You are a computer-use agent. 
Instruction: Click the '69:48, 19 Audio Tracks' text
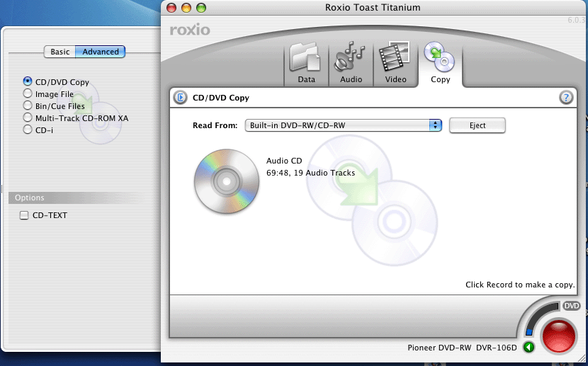310,173
